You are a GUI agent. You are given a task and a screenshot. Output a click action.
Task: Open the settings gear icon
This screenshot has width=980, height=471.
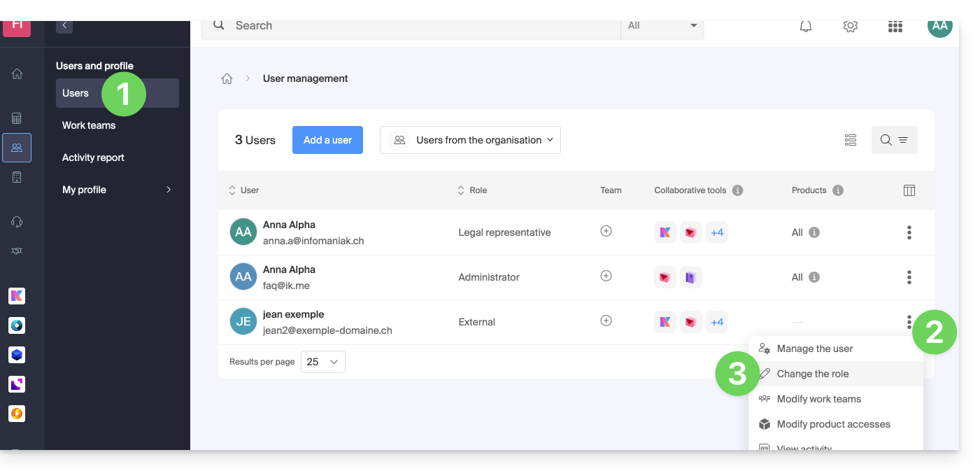[x=851, y=26]
